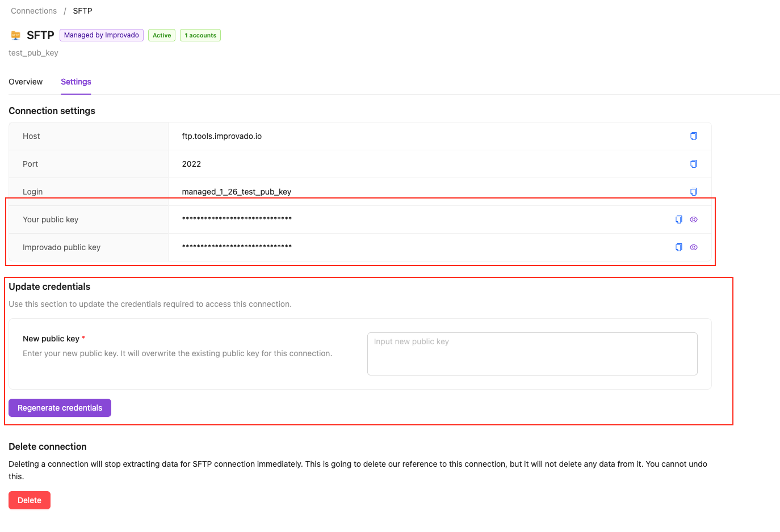Focus the Input new public key field

(x=532, y=354)
